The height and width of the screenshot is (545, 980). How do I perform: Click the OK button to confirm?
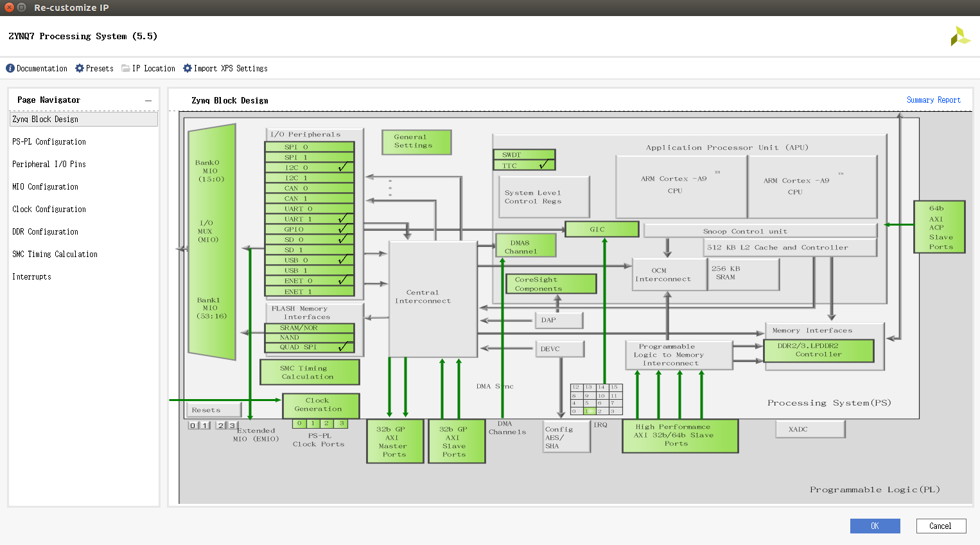point(875,526)
